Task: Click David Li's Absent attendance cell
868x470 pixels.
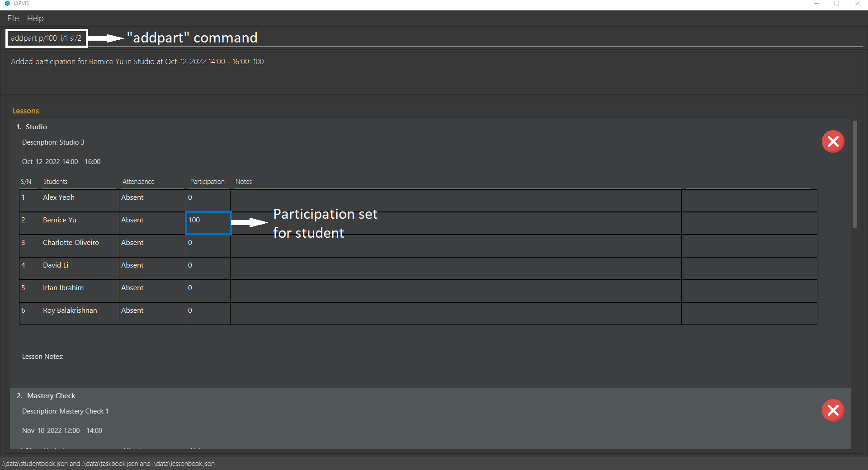Action: pos(152,268)
